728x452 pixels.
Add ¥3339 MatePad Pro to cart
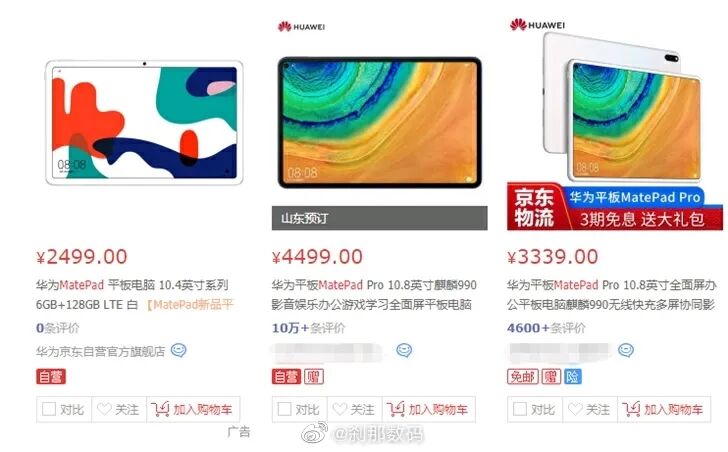pyautogui.click(x=663, y=409)
